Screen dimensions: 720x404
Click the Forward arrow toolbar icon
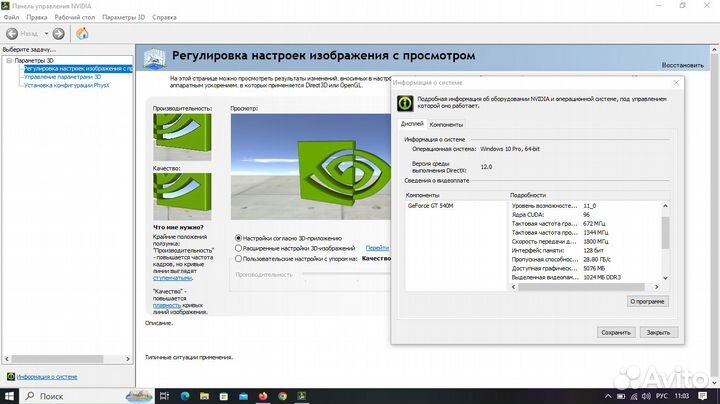58,34
